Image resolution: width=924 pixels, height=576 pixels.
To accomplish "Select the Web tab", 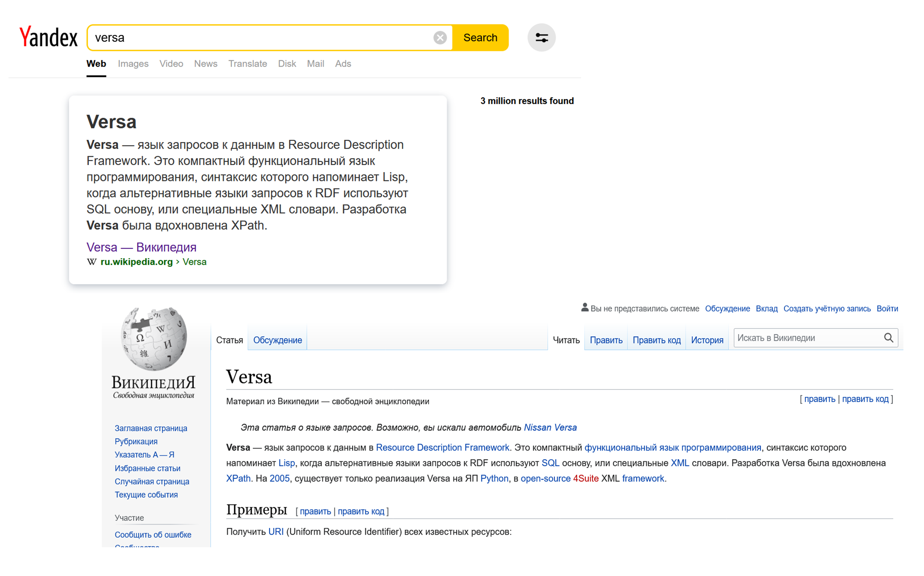I will [96, 64].
